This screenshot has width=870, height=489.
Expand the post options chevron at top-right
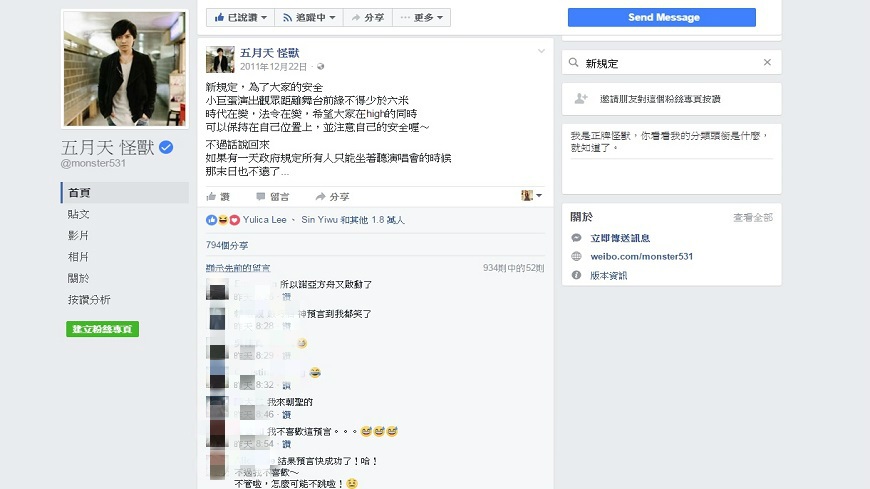(541, 51)
